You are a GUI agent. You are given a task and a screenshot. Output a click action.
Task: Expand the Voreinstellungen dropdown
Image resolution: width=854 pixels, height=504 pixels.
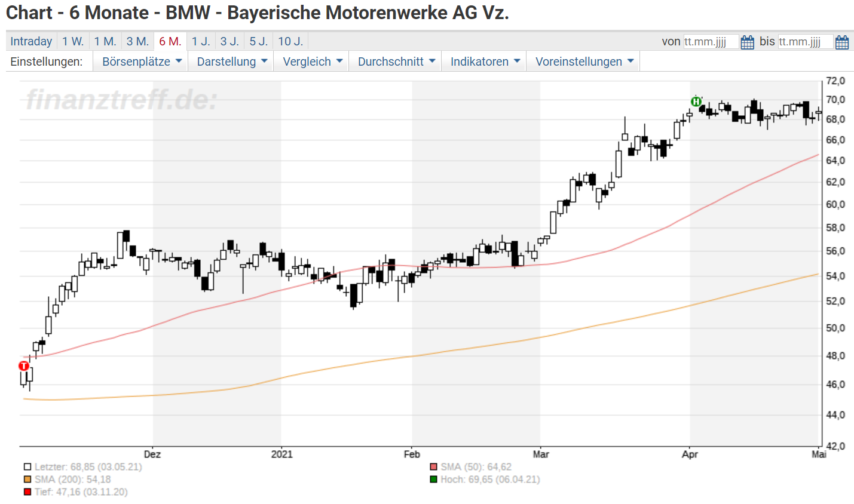tap(584, 62)
